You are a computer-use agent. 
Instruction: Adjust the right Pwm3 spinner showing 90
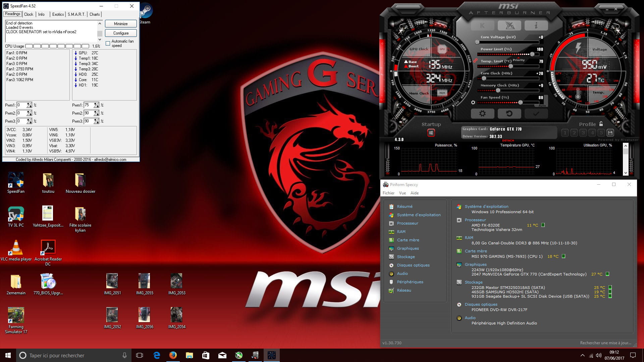coord(97,121)
